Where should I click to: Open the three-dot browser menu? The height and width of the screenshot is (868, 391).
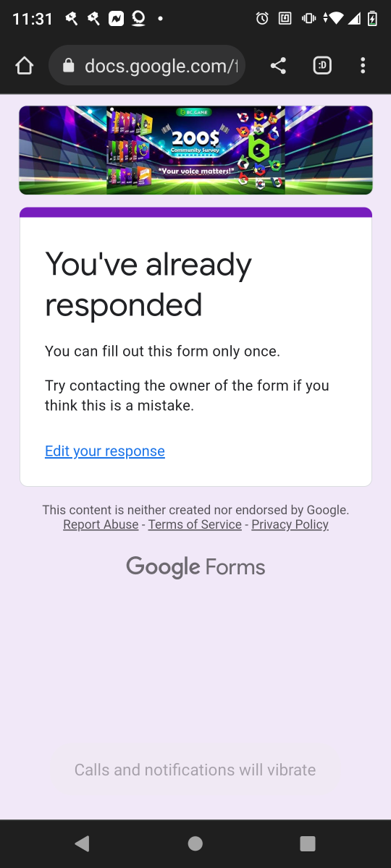363,66
